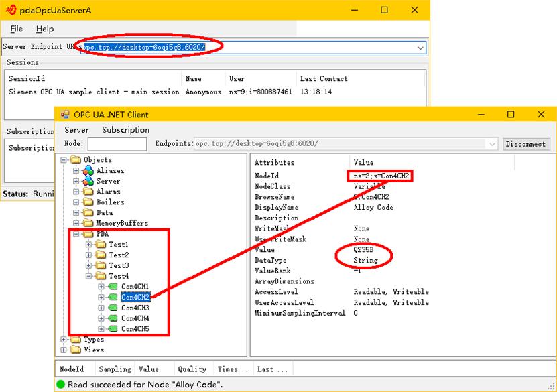Open the Server Endpoint URL dropdown
Image resolution: width=557 pixels, height=392 pixels.
[x=420, y=48]
